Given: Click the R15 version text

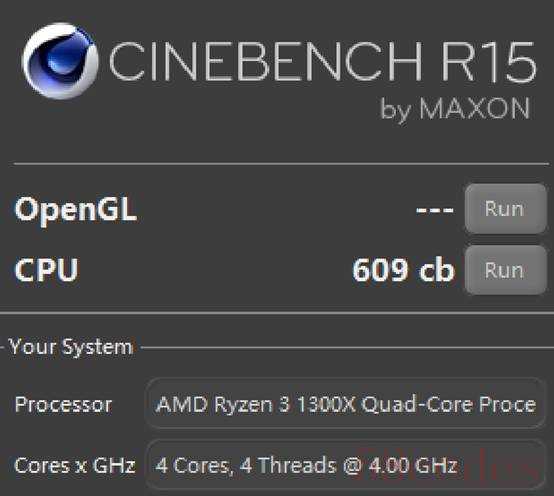Looking at the screenshot, I should 489,61.
